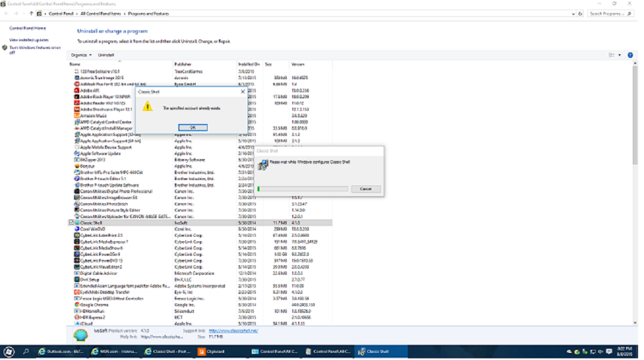The image size is (644, 360).
Task: Select the Canon Utilities PhotoStitch row
Action: click(x=200, y=204)
